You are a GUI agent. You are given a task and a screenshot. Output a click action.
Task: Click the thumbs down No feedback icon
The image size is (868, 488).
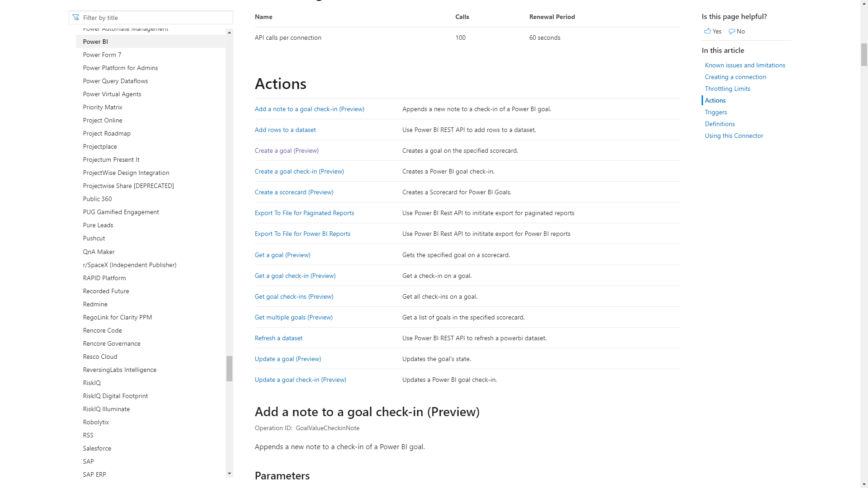(x=732, y=31)
